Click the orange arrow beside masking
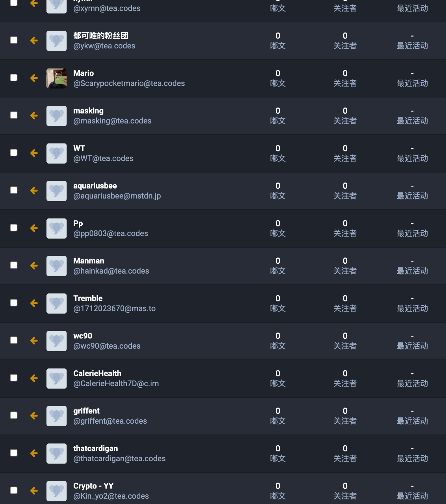 34,116
